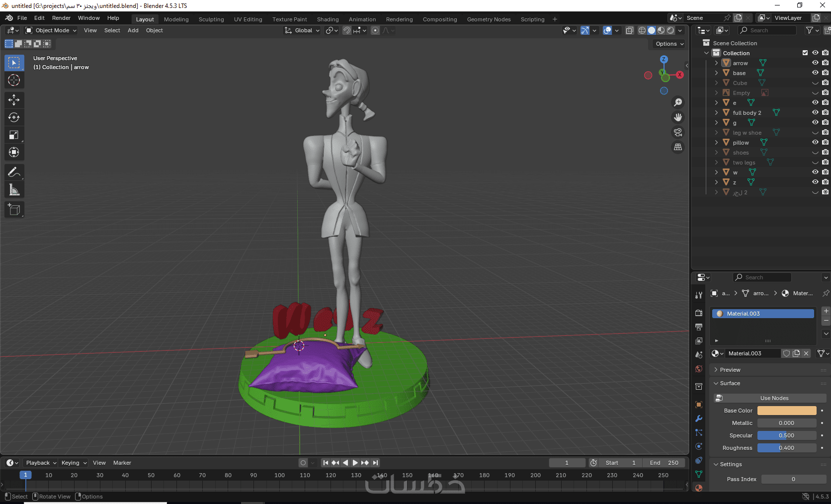Switch to rendered viewport shading
Image resolution: width=831 pixels, height=504 pixels.
(x=670, y=30)
